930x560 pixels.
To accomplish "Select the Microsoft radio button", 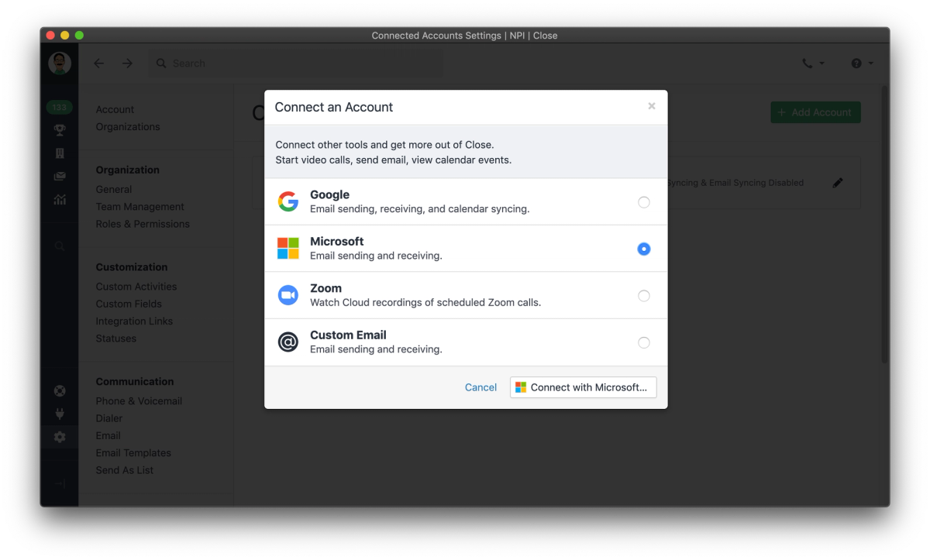I will [644, 249].
